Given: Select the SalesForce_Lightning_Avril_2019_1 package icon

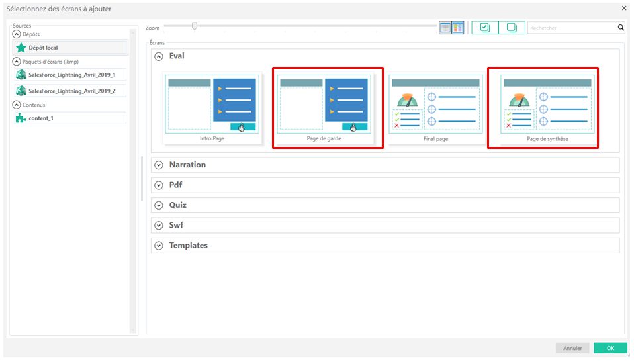Looking at the screenshot, I should 21,75.
